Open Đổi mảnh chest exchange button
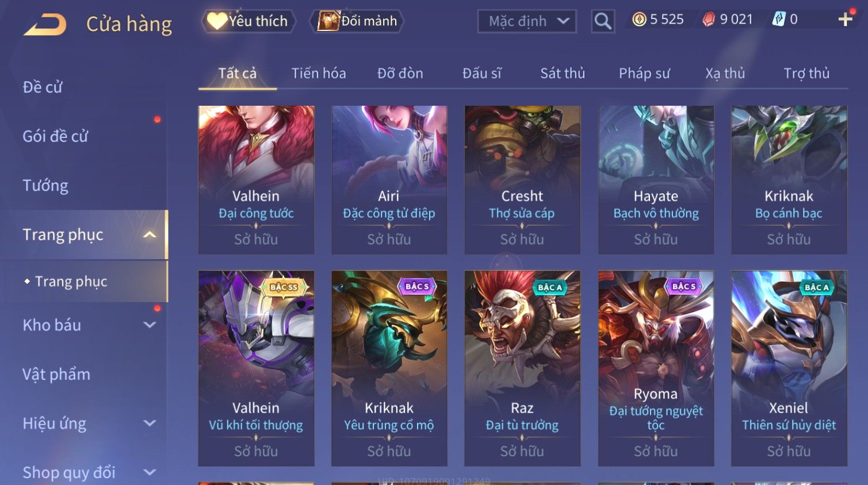The width and height of the screenshot is (868, 485). (x=357, y=21)
